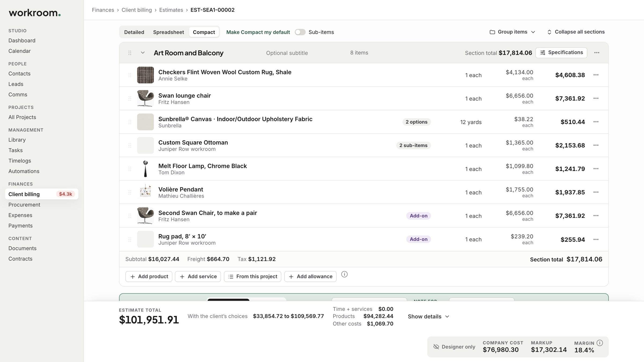
Task: Click the Margin info icon
Action: [600, 343]
